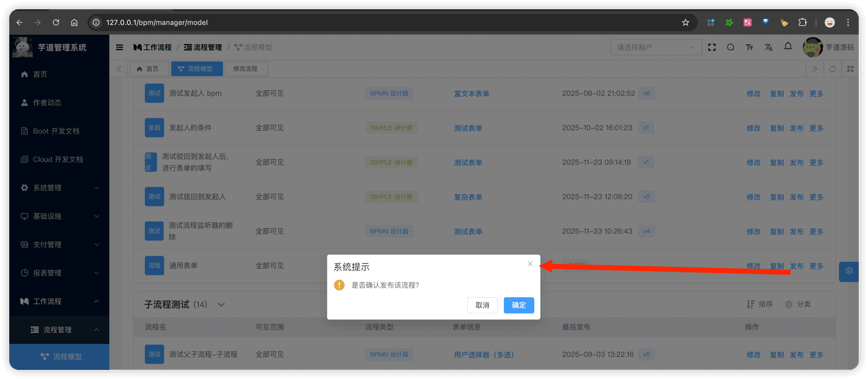This screenshot has height=379, width=868.
Task: Click 修改 for 测试父子流程-子流程
Action: point(753,355)
